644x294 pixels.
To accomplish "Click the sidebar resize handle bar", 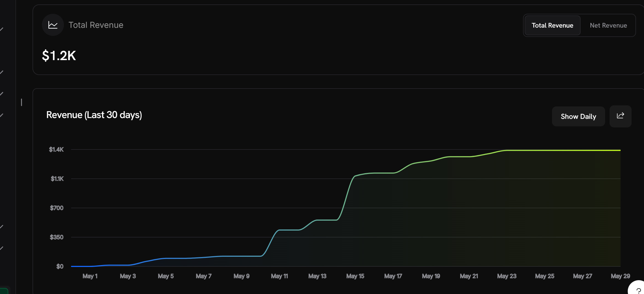I will (x=21, y=102).
